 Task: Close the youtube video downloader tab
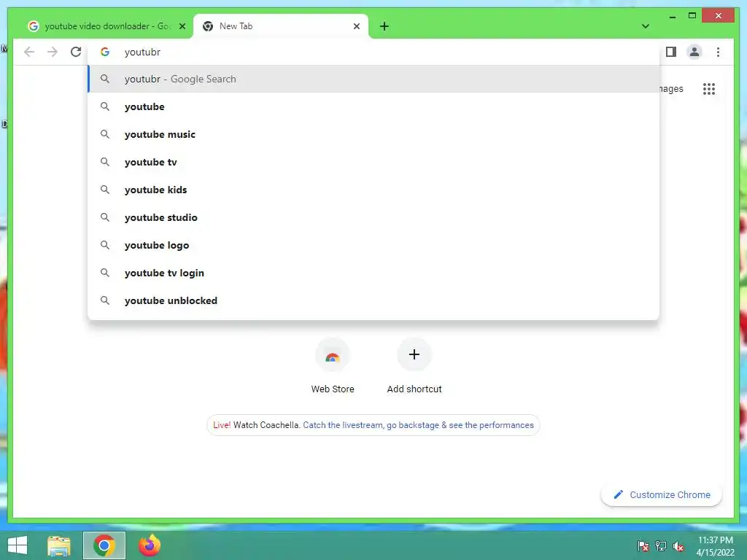coord(182,26)
